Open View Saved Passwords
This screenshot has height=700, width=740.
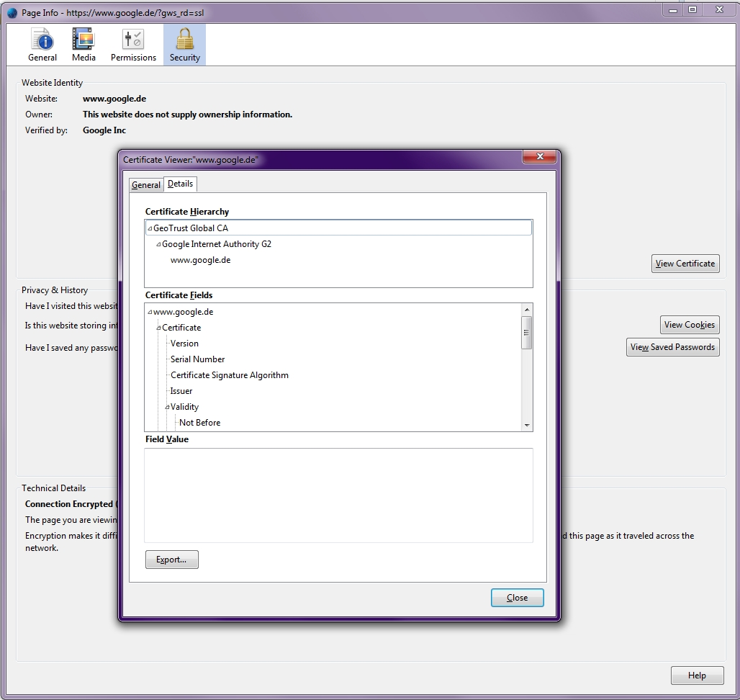coord(672,347)
